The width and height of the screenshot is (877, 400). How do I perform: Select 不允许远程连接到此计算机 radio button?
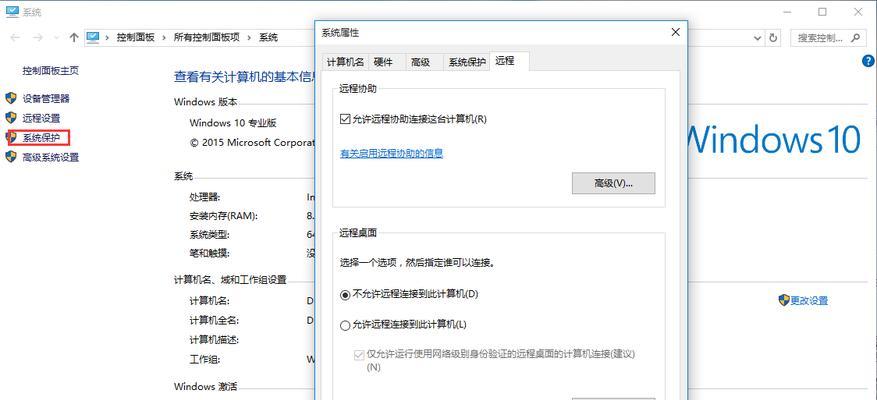345,294
